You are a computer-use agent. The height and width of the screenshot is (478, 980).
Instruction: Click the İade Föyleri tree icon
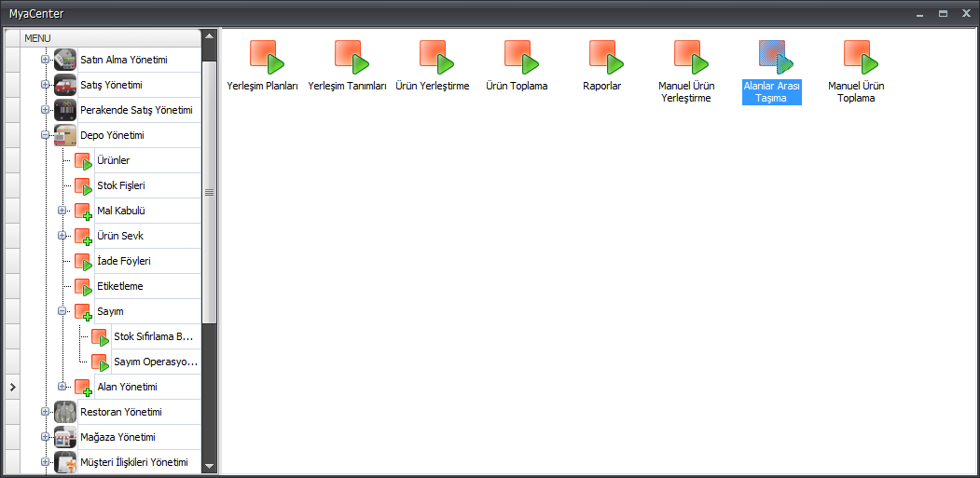(x=84, y=262)
